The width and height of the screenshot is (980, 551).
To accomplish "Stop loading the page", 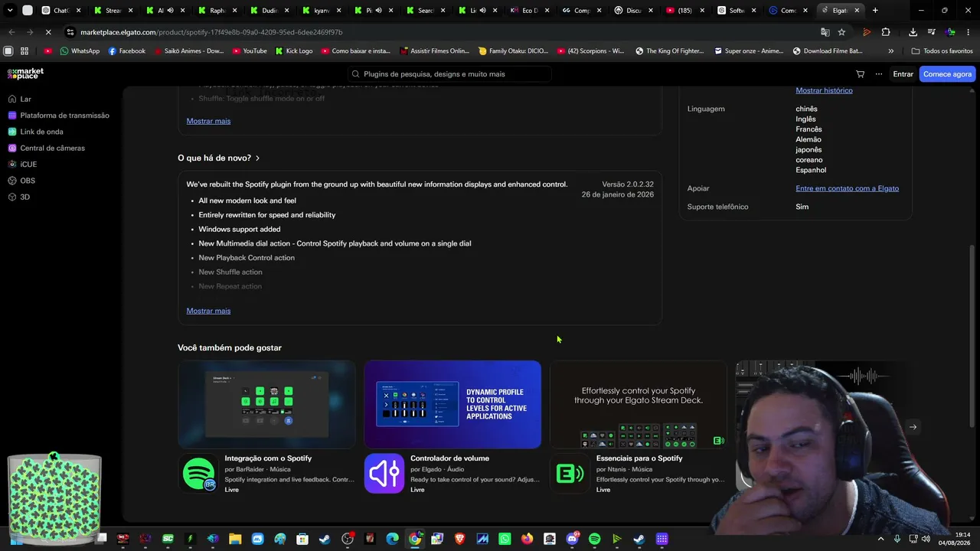I will (47, 32).
